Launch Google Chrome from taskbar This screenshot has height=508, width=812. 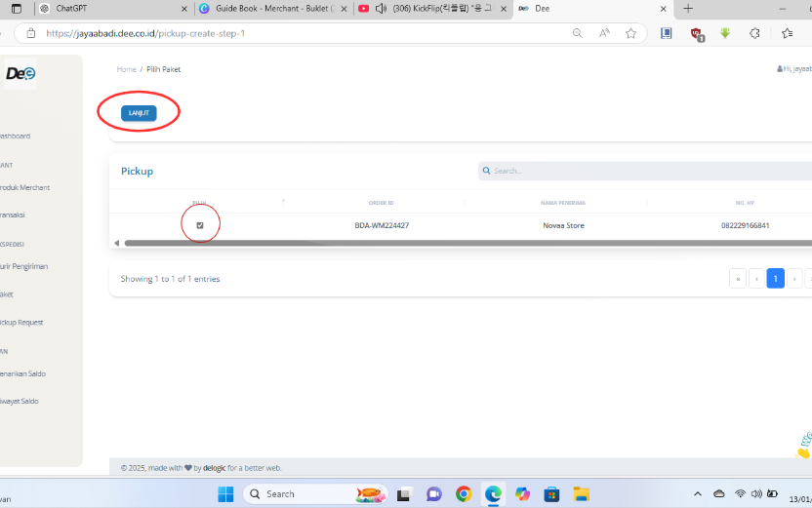(464, 494)
